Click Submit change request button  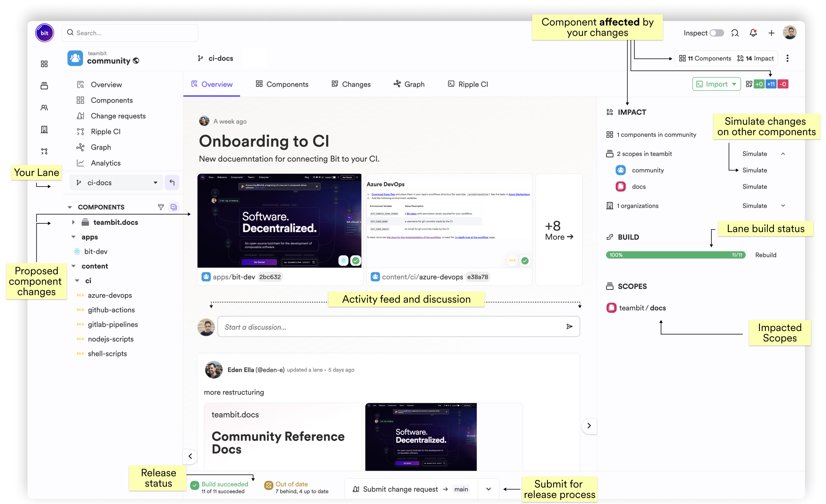[x=411, y=489]
